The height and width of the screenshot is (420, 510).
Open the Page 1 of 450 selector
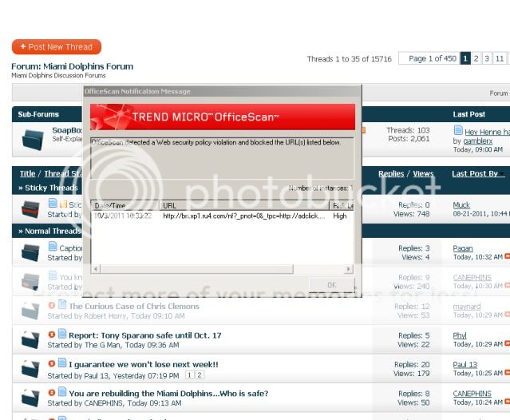coord(429,58)
